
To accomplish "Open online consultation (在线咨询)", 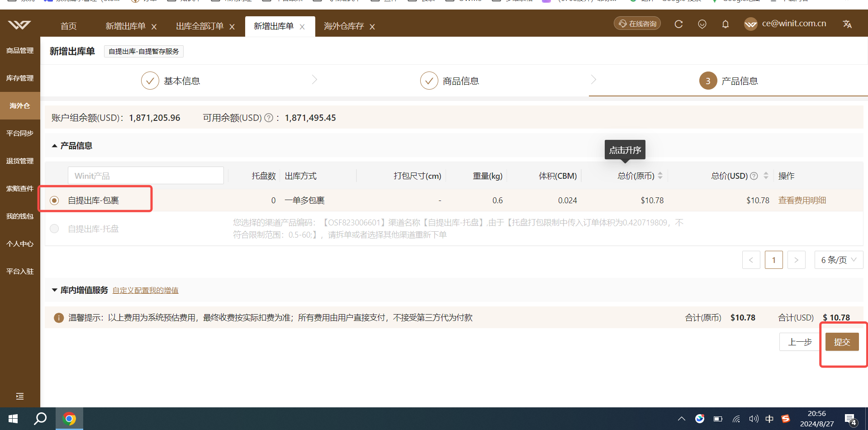I will point(637,24).
